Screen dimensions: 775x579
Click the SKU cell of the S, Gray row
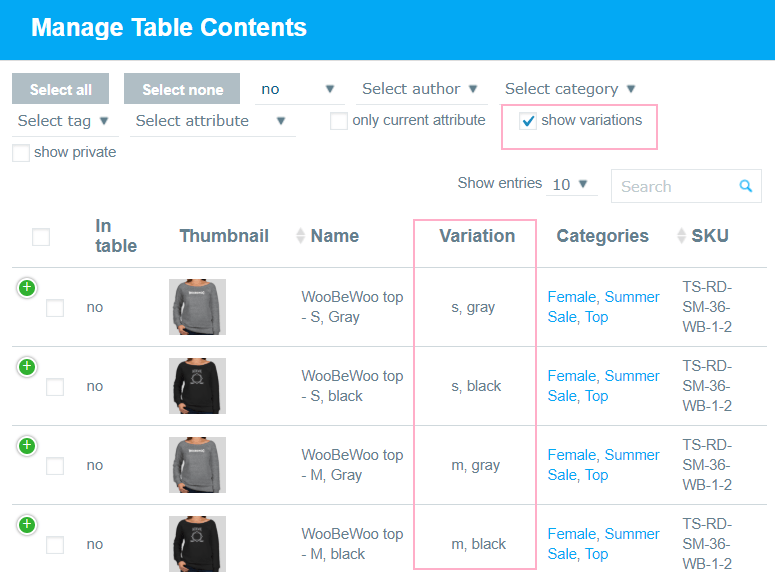pyautogui.click(x=707, y=307)
